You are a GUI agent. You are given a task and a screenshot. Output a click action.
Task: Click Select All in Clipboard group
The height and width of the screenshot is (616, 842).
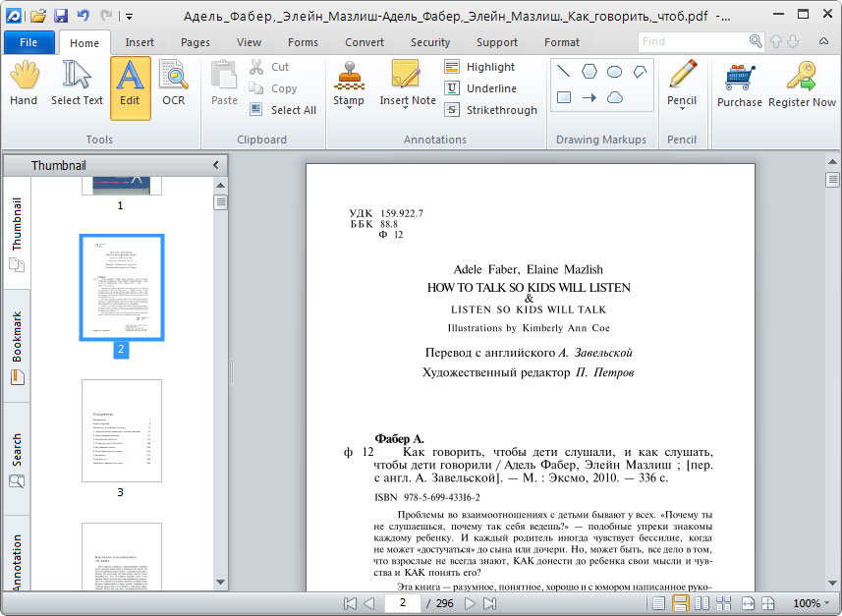(282, 110)
